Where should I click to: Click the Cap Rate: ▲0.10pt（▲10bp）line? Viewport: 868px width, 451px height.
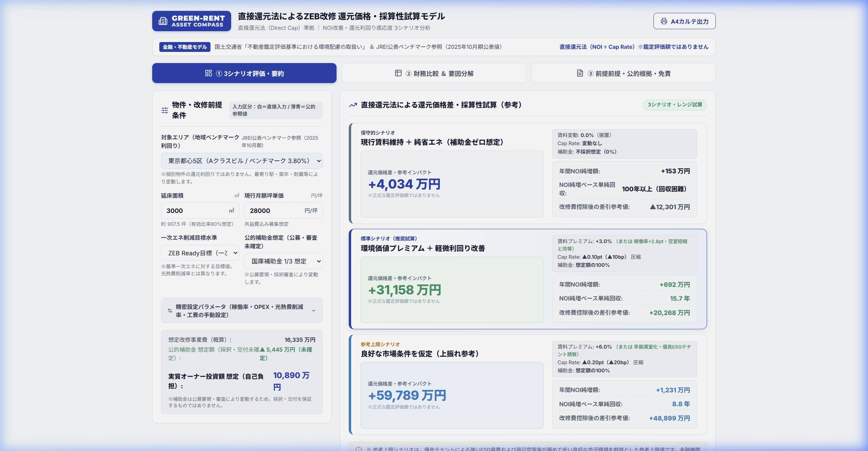pos(599,257)
